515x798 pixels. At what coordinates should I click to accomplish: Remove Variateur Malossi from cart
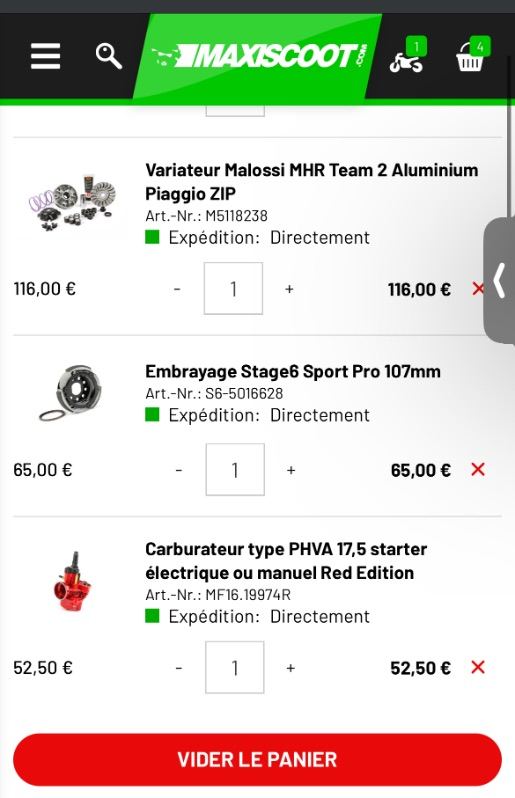pyautogui.click(x=477, y=289)
